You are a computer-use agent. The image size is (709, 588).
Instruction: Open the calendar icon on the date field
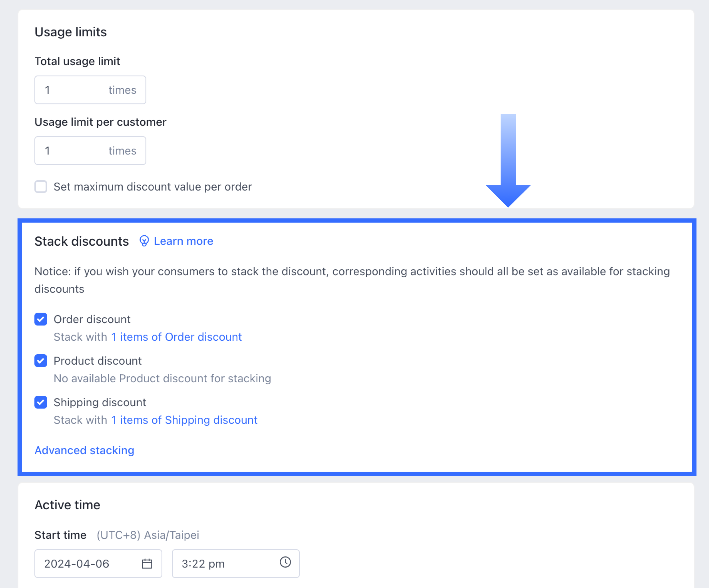(x=148, y=563)
